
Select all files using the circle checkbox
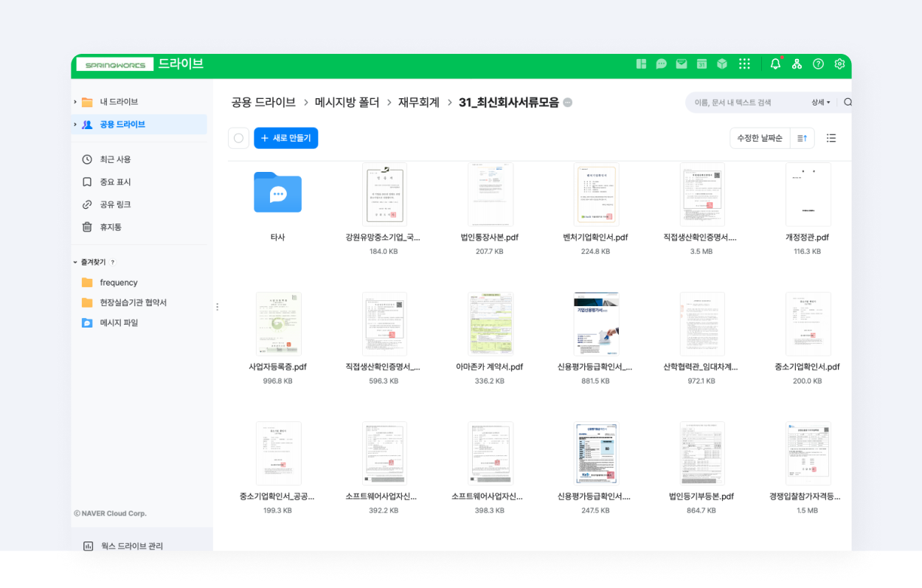238,138
